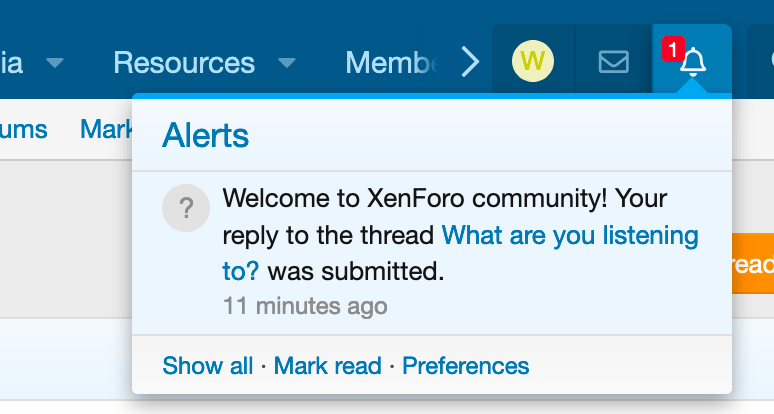Open the 'What are you listening to?' thread link
The height and width of the screenshot is (414, 774).
point(569,235)
